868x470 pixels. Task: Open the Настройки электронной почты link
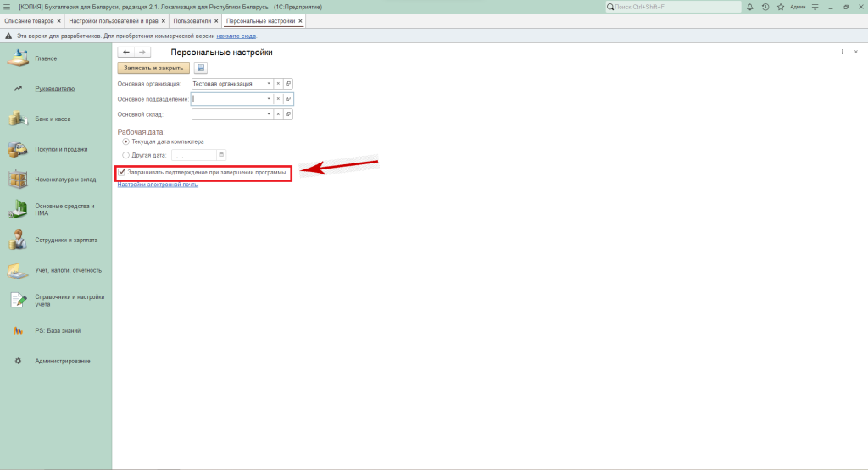tap(158, 185)
